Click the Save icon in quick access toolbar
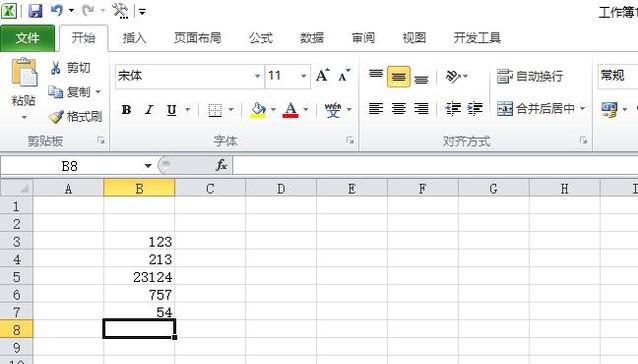This screenshot has width=638, height=364. point(35,11)
